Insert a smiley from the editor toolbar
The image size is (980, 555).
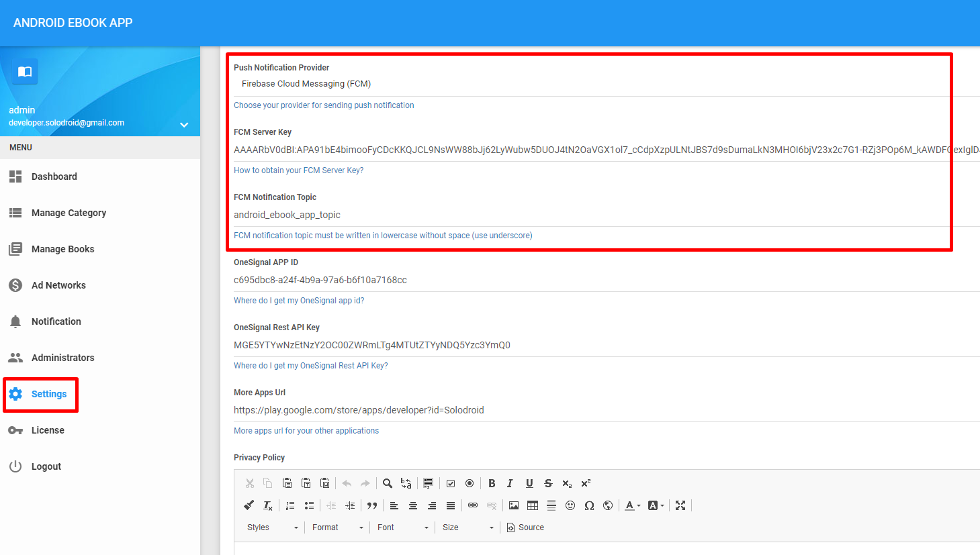[570, 505]
